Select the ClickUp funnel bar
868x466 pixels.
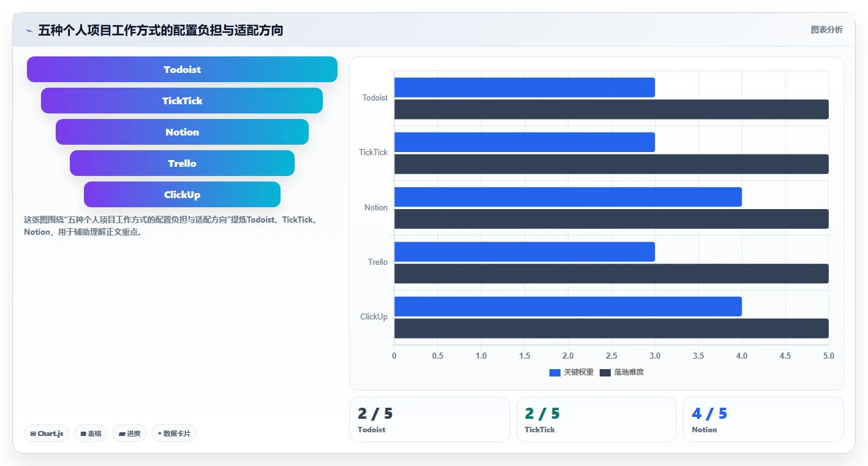[x=182, y=194]
